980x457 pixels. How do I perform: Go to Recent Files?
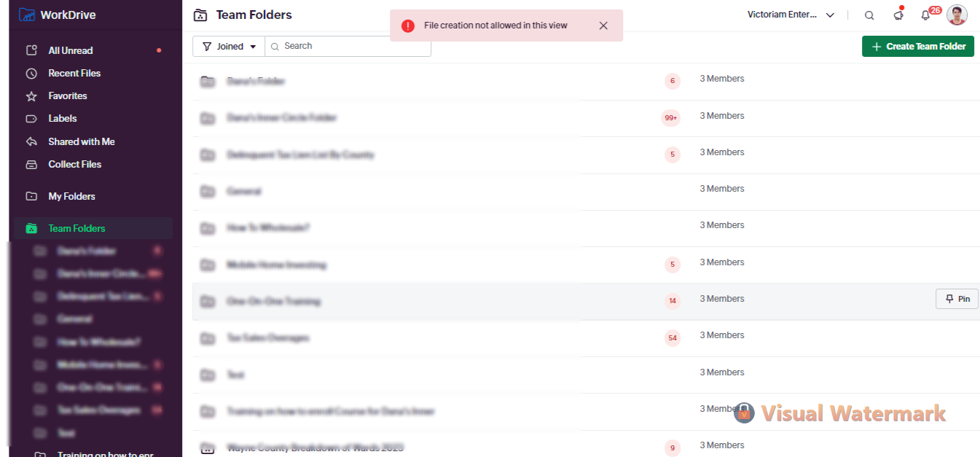[74, 73]
